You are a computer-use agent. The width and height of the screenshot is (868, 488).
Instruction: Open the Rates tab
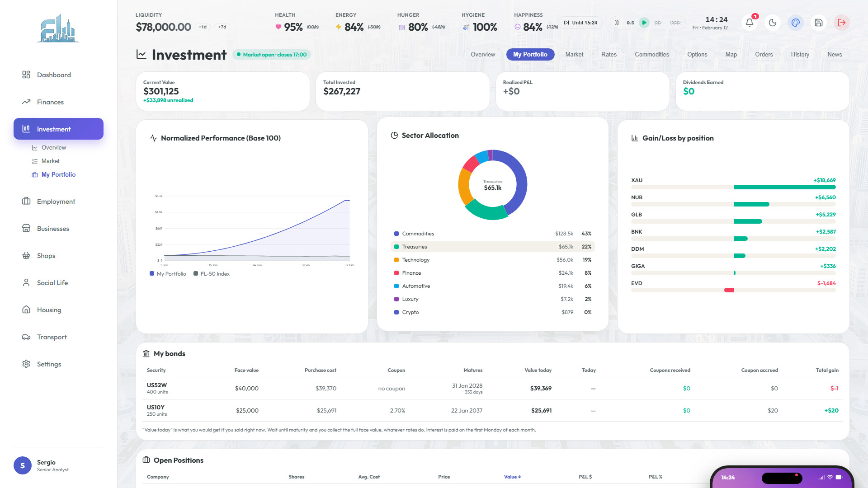(609, 55)
